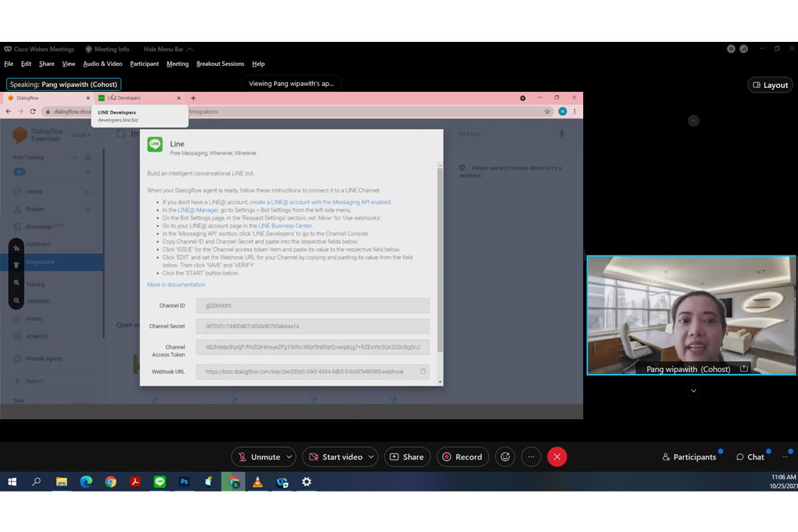Viewport: 798px width, 532px height.
Task: Open LINE app from the taskbar
Action: (x=160, y=482)
